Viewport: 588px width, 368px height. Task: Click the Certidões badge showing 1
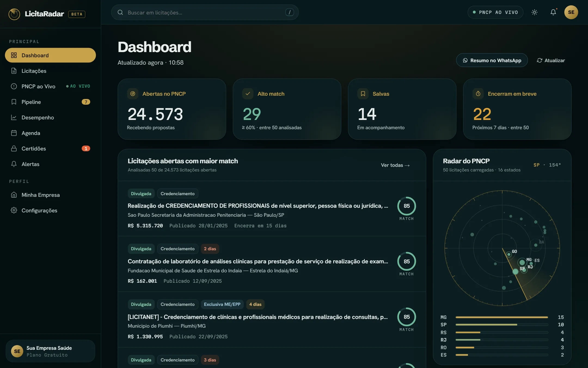tap(86, 149)
